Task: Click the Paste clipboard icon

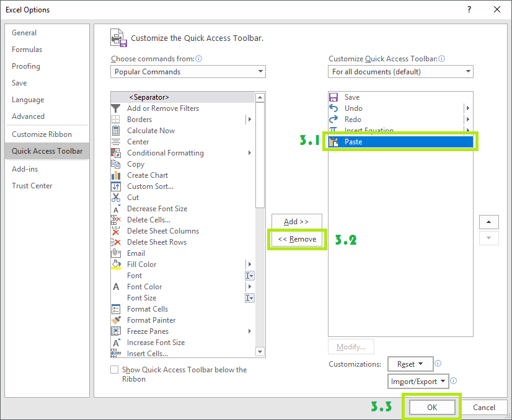Action: (x=333, y=142)
